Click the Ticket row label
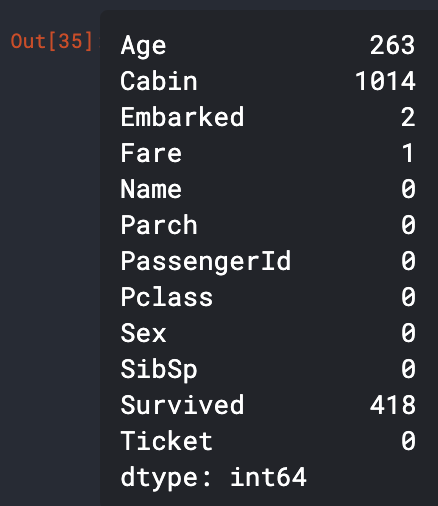 tap(166, 441)
